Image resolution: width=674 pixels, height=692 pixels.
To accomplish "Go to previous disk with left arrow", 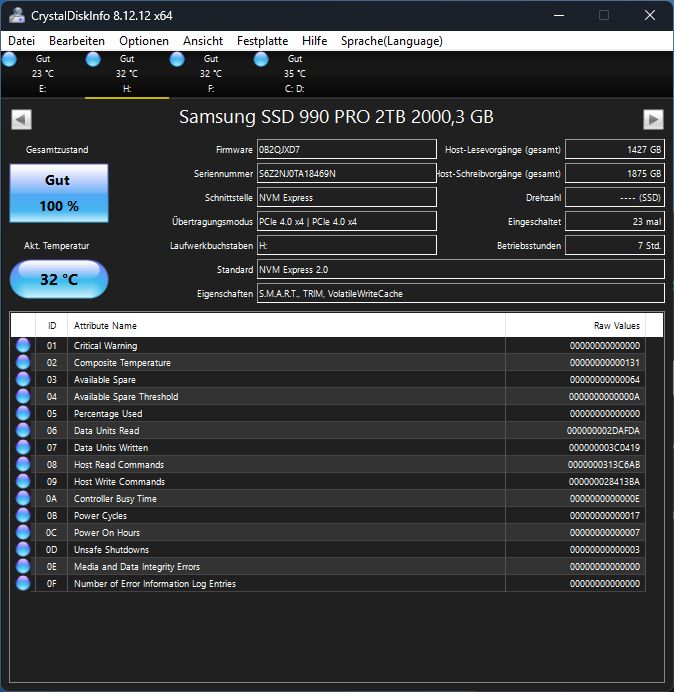I will coord(21,119).
